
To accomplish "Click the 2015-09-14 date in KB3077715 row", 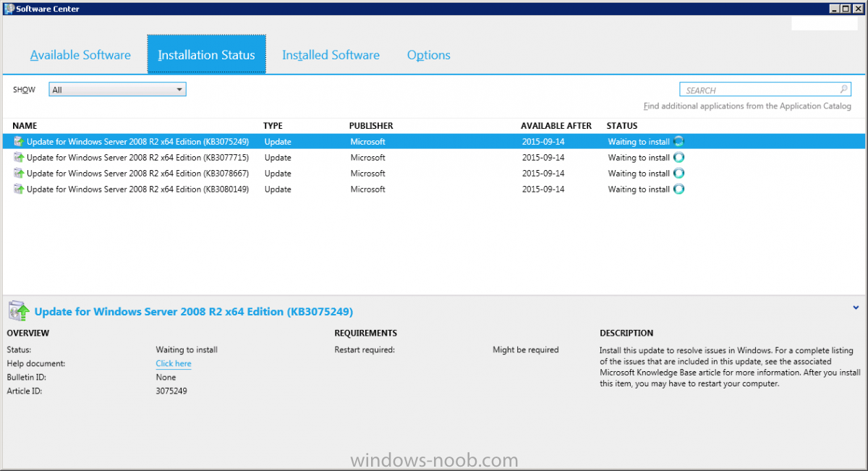I will pyautogui.click(x=543, y=158).
